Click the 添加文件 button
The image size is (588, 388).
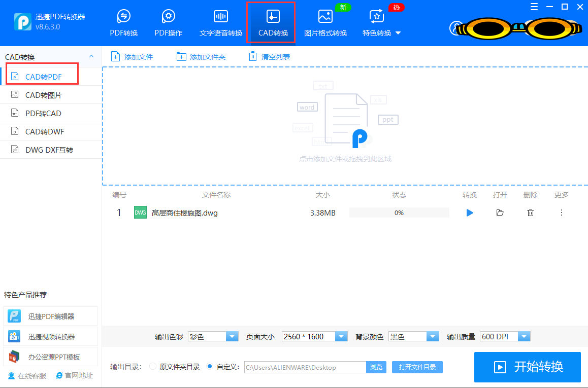click(x=132, y=57)
